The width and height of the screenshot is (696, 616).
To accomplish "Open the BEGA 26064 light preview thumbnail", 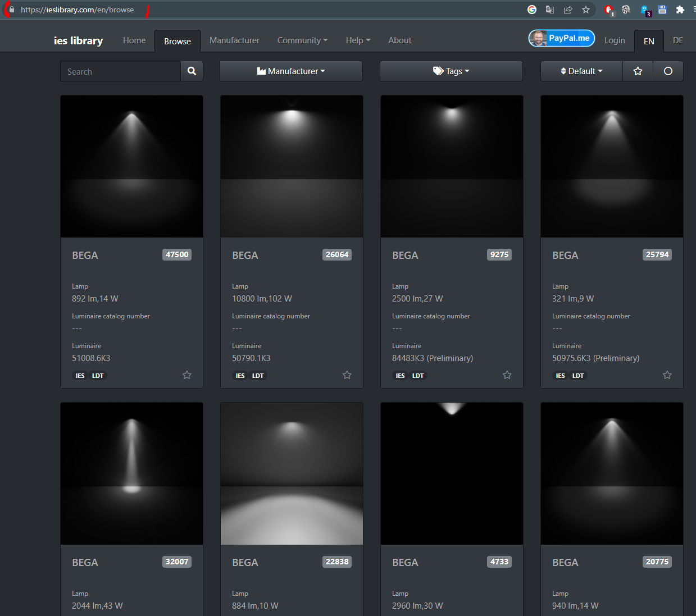I will 292,166.
